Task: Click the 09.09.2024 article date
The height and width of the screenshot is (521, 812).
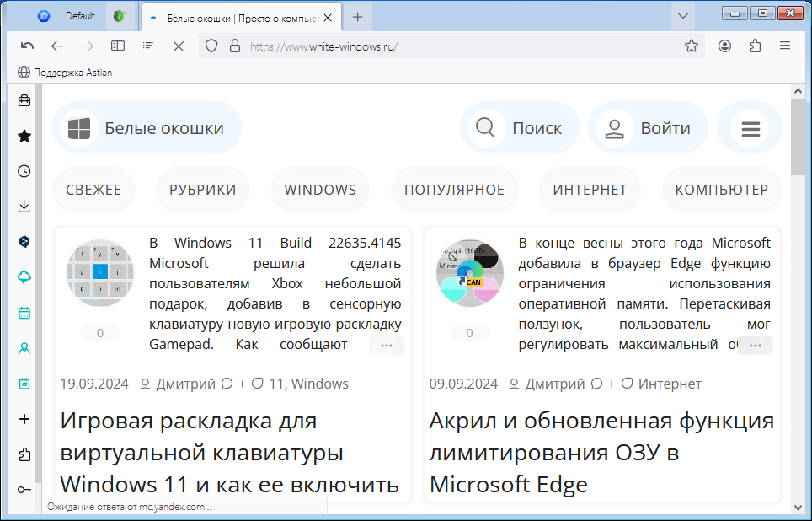Action: [x=463, y=384]
